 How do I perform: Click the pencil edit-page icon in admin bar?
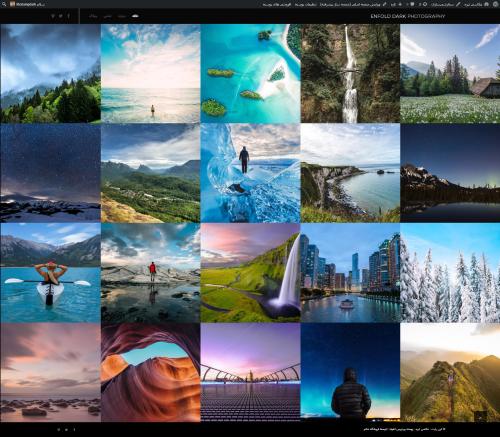click(384, 4)
